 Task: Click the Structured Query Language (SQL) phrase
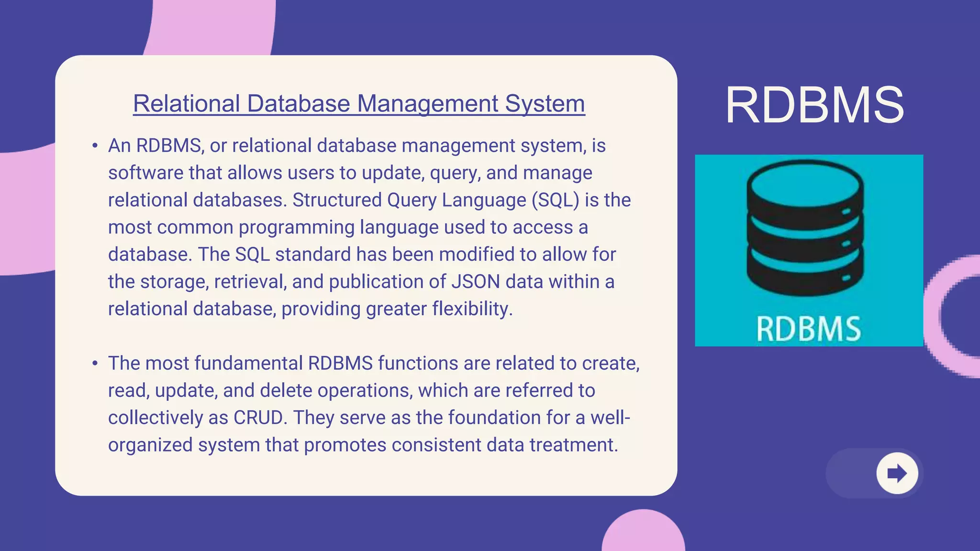[x=436, y=200]
